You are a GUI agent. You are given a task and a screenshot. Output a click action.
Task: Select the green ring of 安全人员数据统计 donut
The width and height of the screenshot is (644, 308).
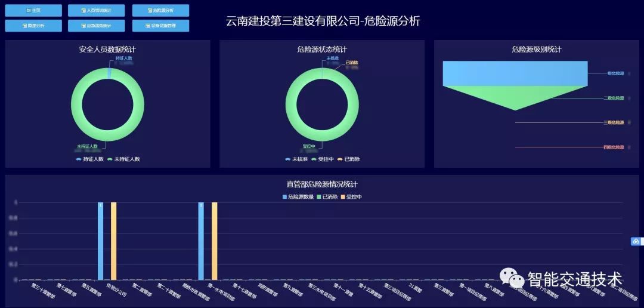coord(76,105)
